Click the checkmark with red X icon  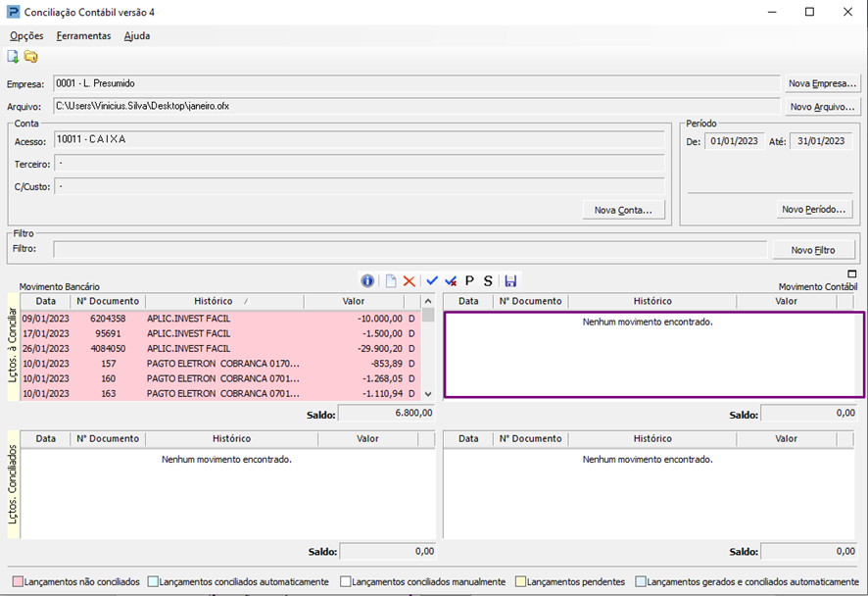451,281
